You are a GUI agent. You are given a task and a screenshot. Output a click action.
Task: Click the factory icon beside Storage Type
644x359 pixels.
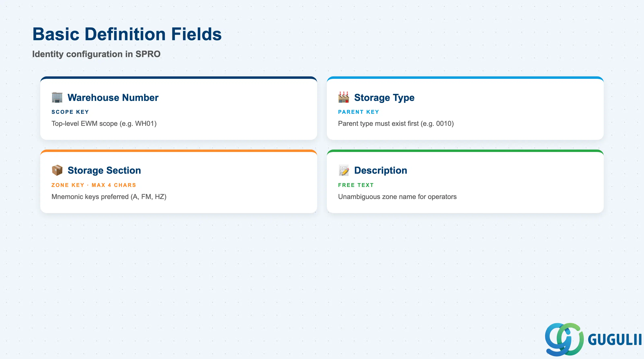(344, 97)
